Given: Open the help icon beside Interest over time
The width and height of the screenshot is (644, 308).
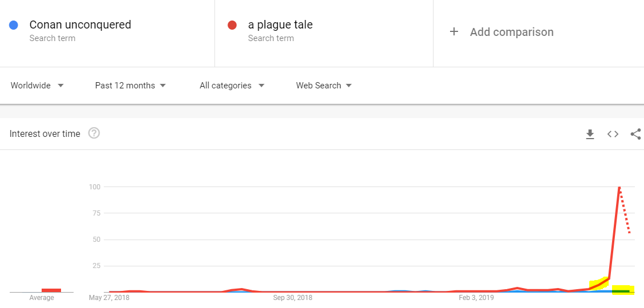Looking at the screenshot, I should 94,133.
